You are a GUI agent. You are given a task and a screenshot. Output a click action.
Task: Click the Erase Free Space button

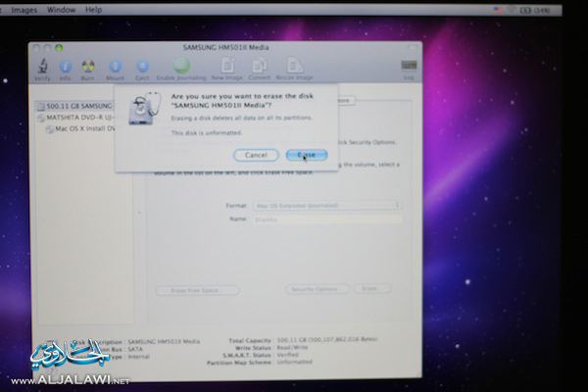[x=197, y=290]
